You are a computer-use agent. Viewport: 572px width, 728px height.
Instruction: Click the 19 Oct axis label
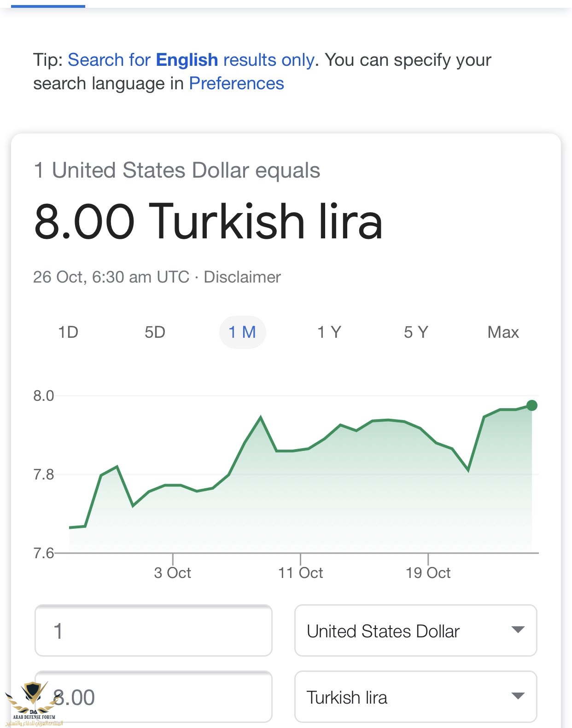click(x=428, y=573)
